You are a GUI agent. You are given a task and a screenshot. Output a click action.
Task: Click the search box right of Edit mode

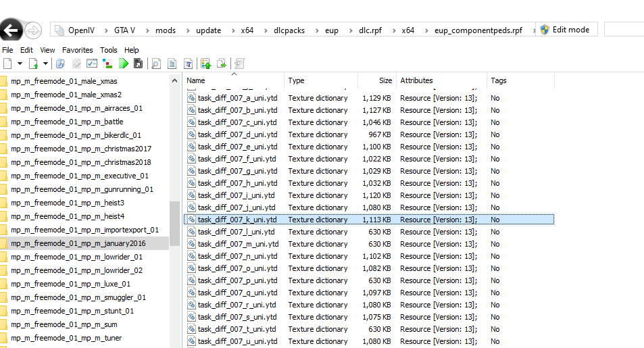(x=624, y=30)
